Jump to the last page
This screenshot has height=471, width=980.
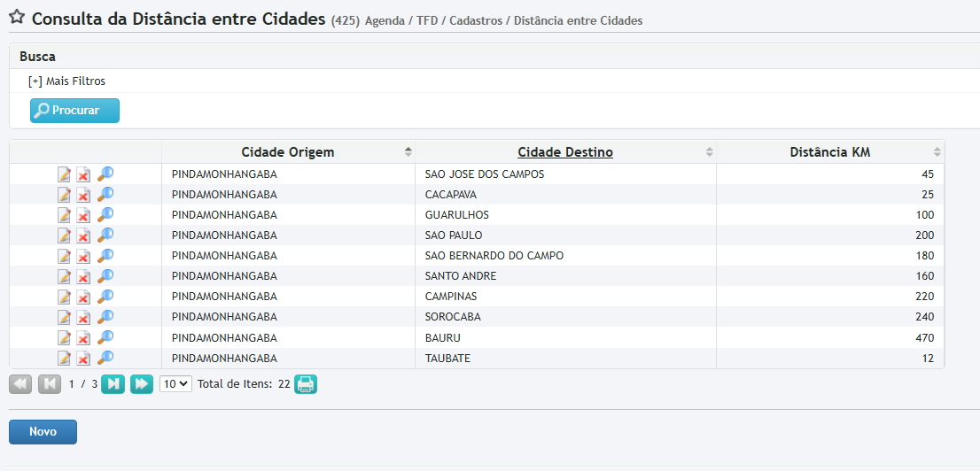142,384
